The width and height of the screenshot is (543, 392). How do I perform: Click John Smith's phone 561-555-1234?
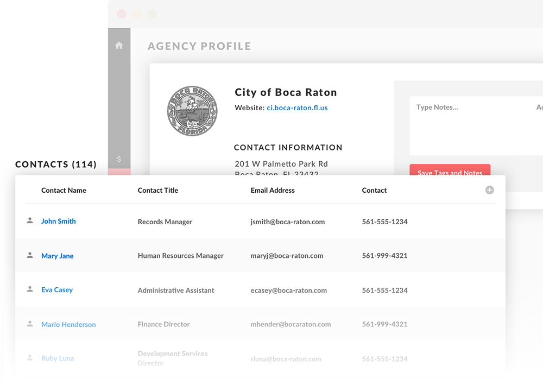[385, 222]
